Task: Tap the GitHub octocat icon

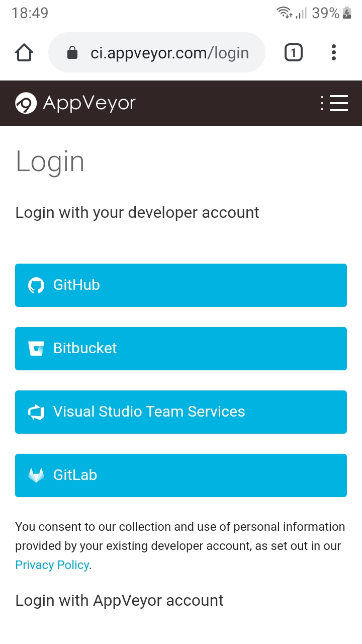Action: click(36, 285)
